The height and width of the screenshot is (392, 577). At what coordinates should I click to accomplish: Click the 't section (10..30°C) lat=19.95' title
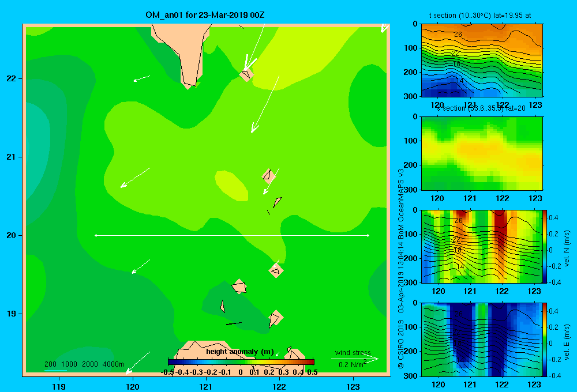tap(480, 16)
